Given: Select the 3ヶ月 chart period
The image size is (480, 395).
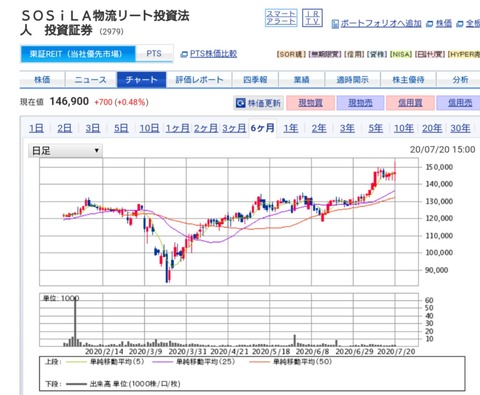Looking at the screenshot, I should (234, 128).
